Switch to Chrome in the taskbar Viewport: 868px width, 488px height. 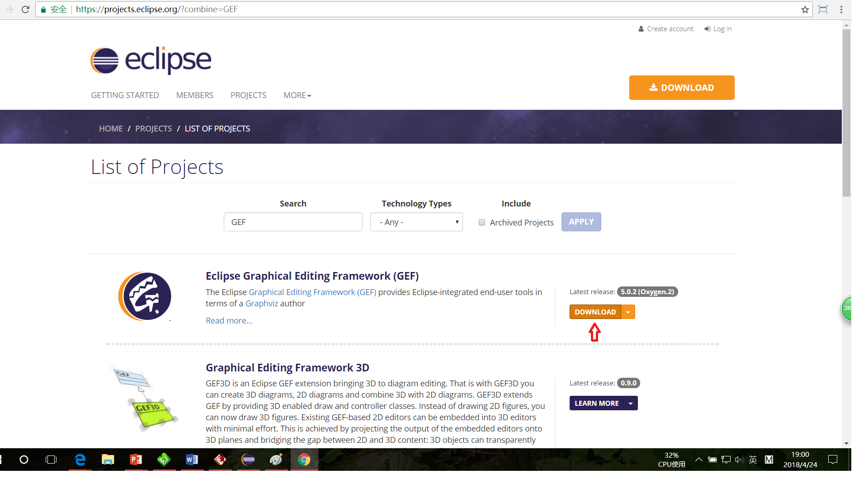coord(304,460)
